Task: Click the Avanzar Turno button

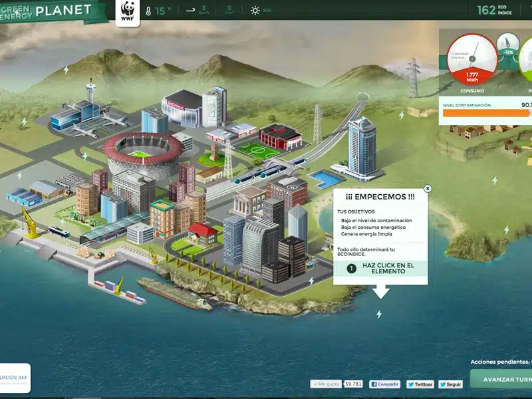Action: click(501, 379)
